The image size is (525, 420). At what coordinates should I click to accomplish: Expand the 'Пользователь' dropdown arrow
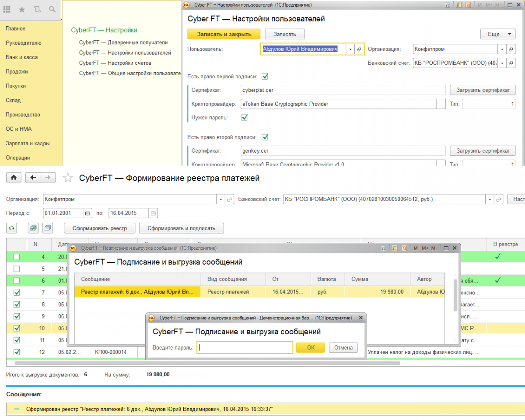pos(350,49)
